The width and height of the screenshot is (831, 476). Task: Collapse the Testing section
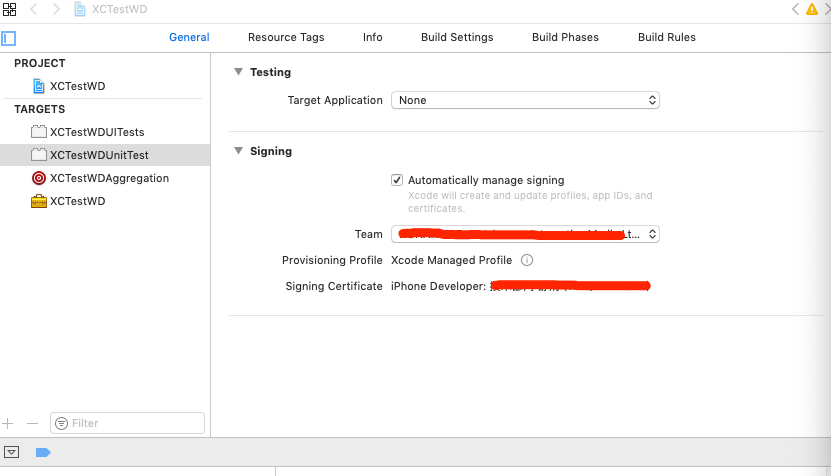pos(238,72)
